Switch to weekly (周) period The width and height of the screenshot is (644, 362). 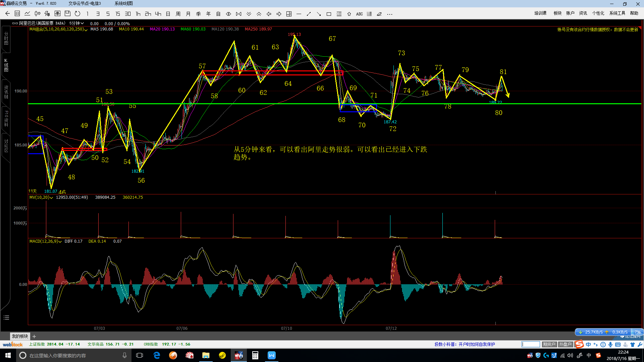178,14
